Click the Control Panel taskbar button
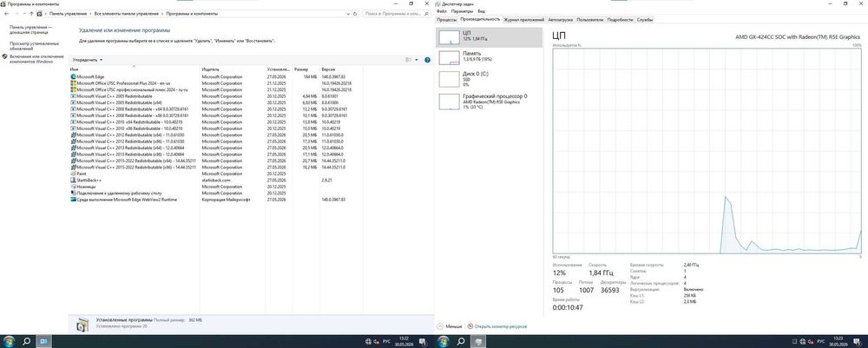The width and height of the screenshot is (868, 348). click(x=44, y=341)
